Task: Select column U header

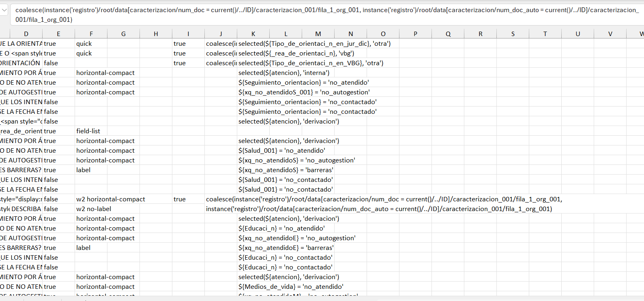Action: click(577, 34)
